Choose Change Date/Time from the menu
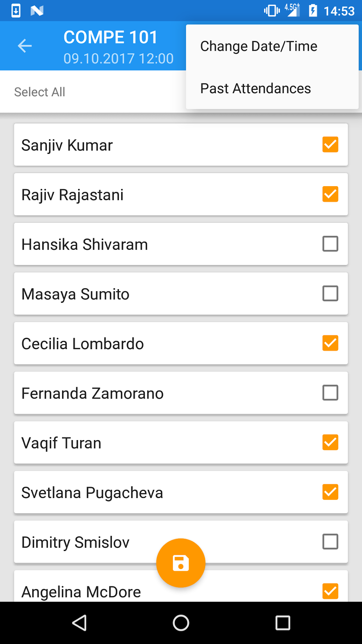362x644 pixels. pos(259,46)
